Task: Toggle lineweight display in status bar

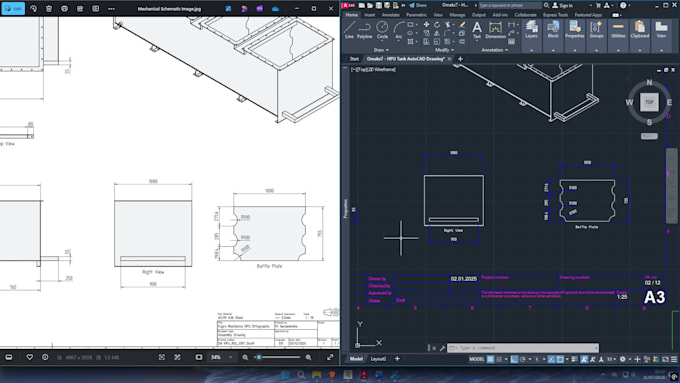Action: coord(575,359)
